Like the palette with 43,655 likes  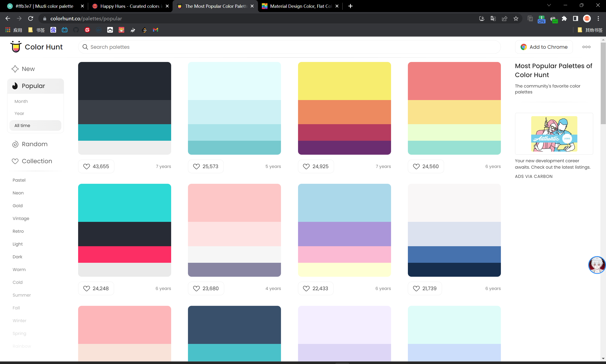pos(96,166)
